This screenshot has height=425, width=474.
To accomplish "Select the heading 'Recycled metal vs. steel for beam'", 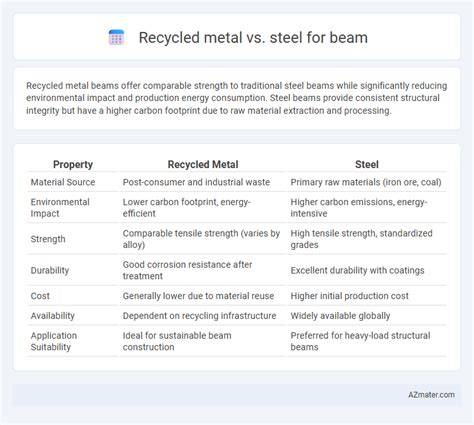I will click(x=253, y=37).
